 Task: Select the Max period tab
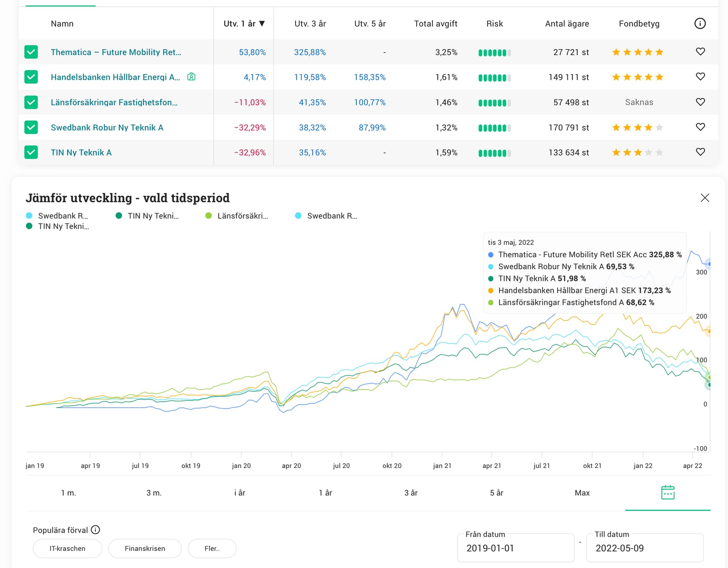tap(582, 493)
